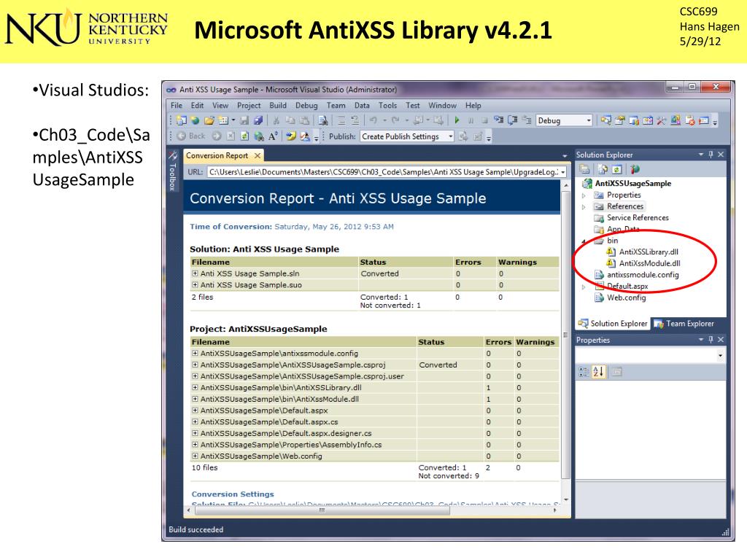Click the project icon beside AntiXSSUsageSample

coord(587,184)
